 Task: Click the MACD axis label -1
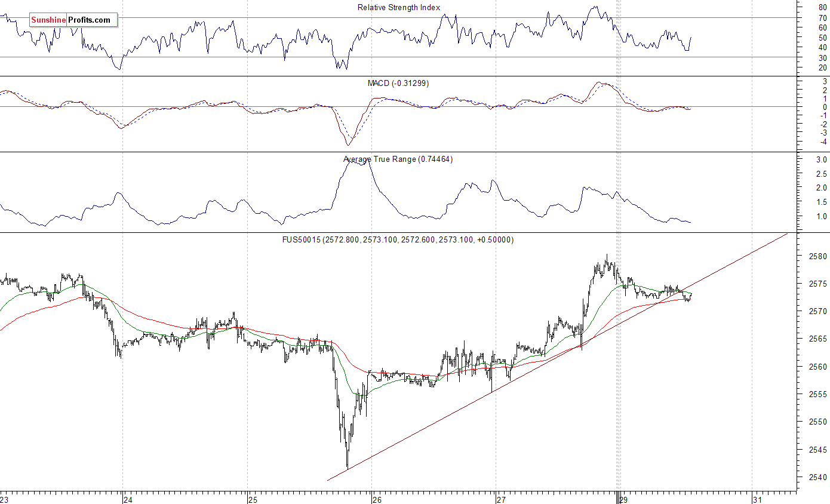(823, 115)
